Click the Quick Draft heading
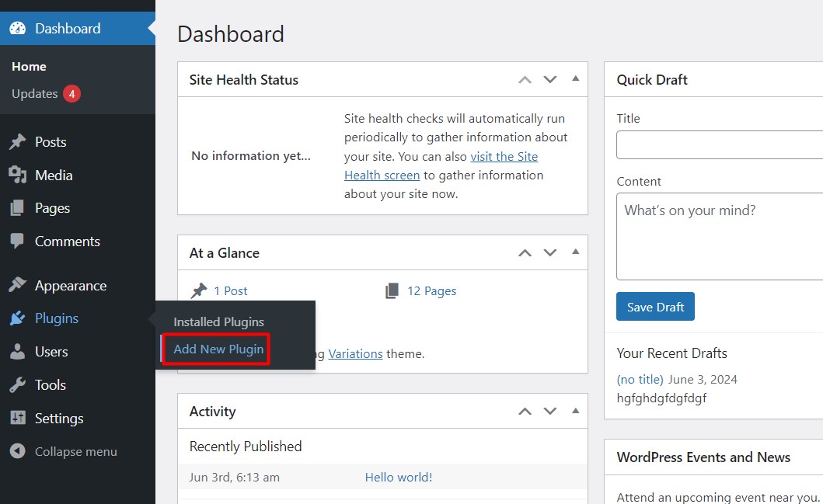Image resolution: width=823 pixels, height=504 pixels. click(652, 80)
